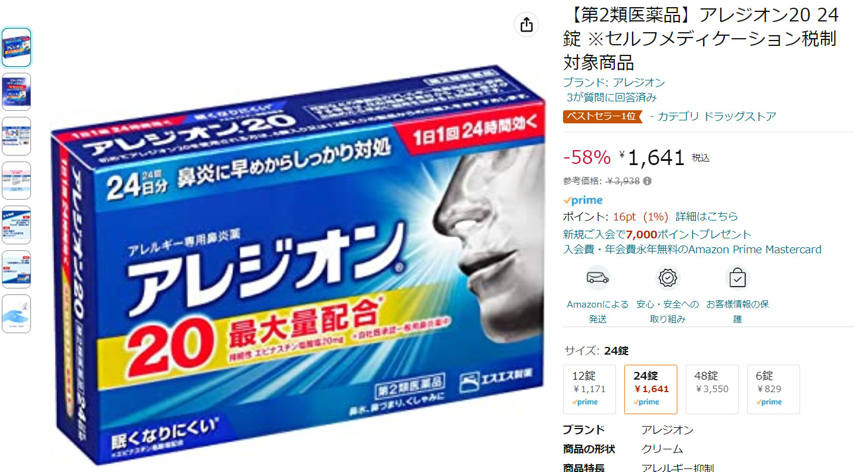Select the 24錠 size option
The width and height of the screenshot is (868, 472).
pos(651,389)
